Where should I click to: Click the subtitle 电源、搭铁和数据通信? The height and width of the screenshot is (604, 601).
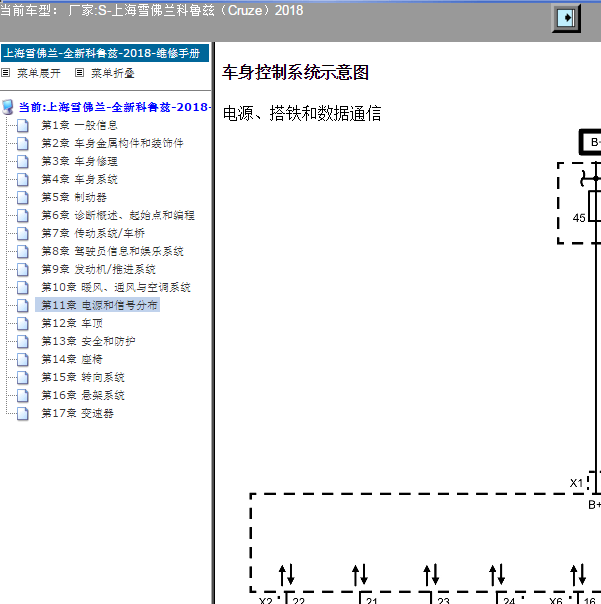[302, 114]
